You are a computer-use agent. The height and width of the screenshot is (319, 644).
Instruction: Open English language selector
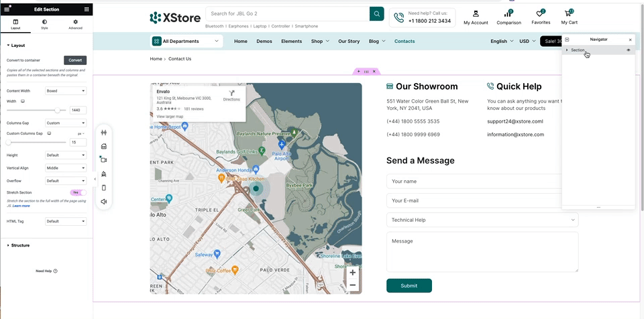502,41
